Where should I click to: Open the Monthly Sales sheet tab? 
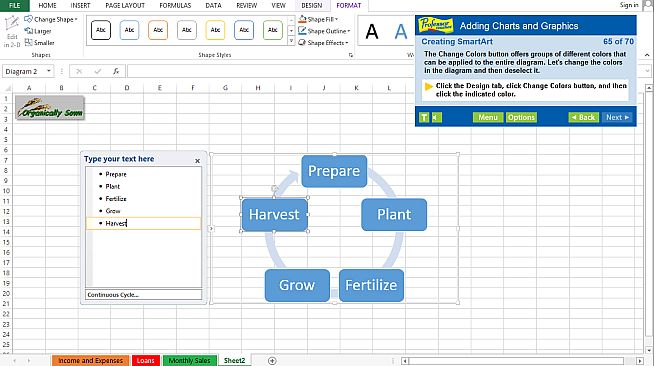coord(189,361)
